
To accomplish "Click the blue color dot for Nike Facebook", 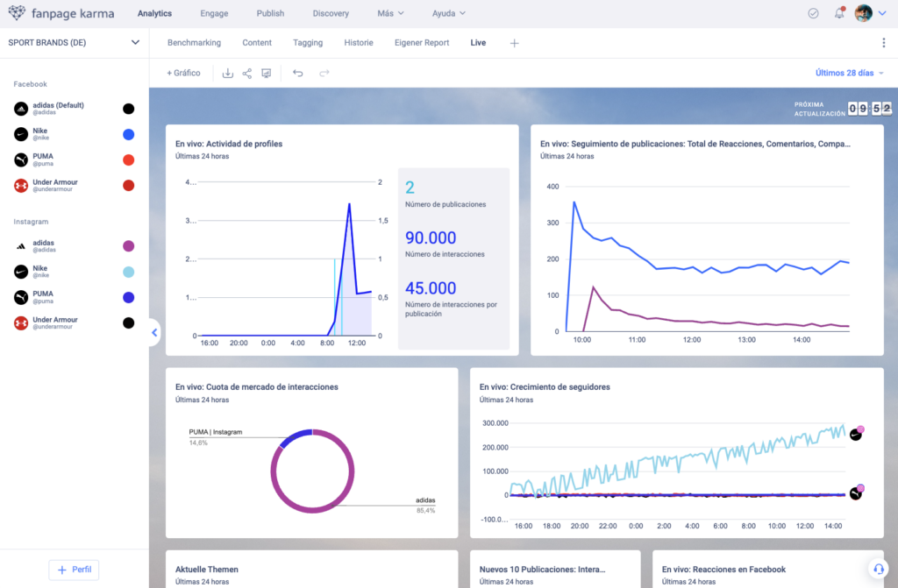I will click(128, 135).
